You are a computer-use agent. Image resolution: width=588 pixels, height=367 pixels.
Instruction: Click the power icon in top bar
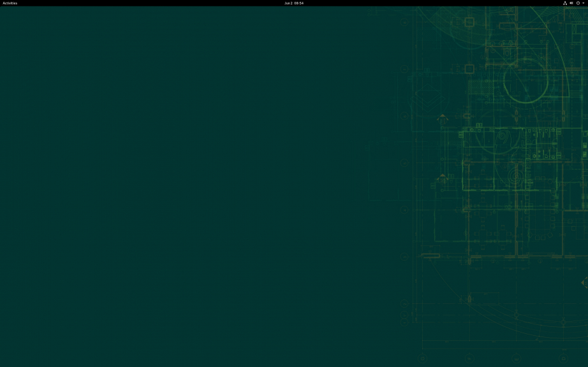click(578, 3)
